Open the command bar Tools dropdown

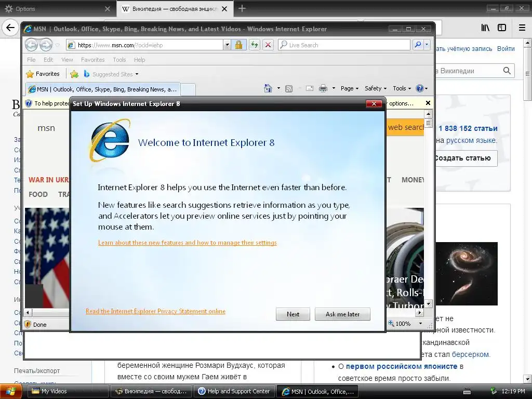tap(402, 88)
